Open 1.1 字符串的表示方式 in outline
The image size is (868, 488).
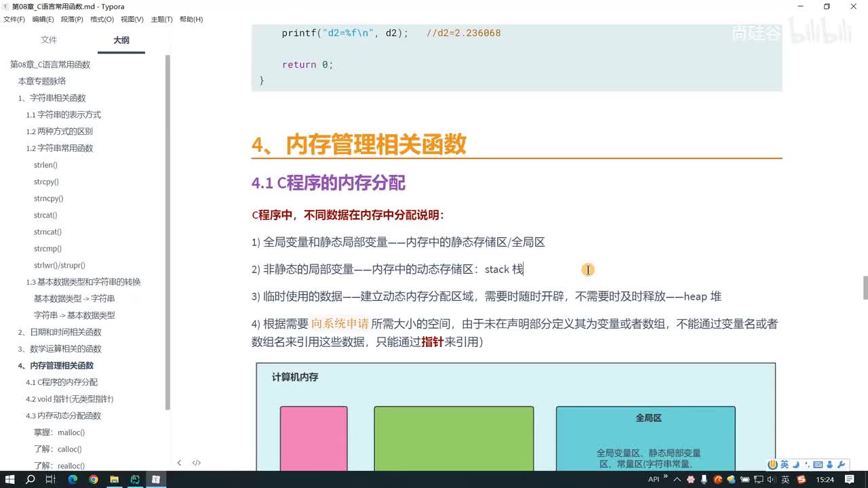(x=63, y=115)
